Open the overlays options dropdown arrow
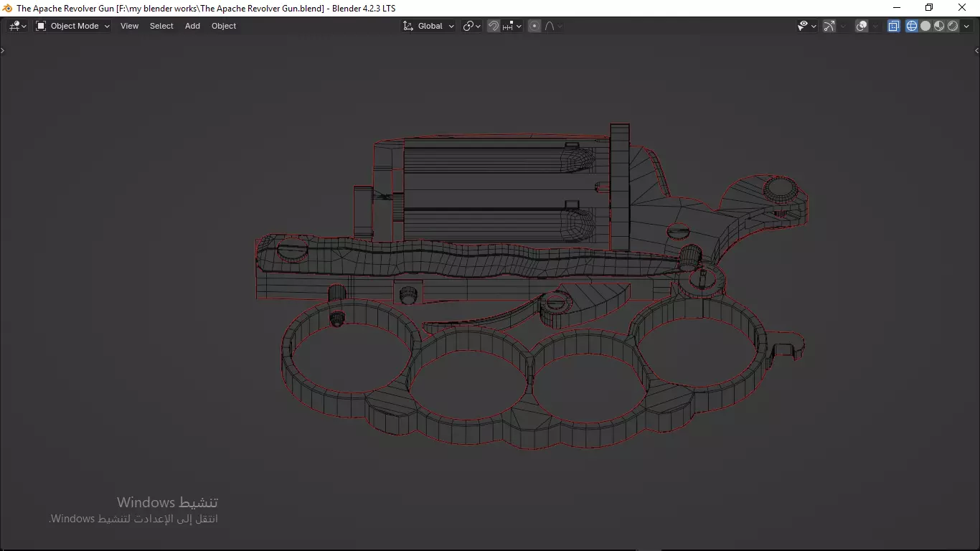The width and height of the screenshot is (980, 551). click(876, 26)
